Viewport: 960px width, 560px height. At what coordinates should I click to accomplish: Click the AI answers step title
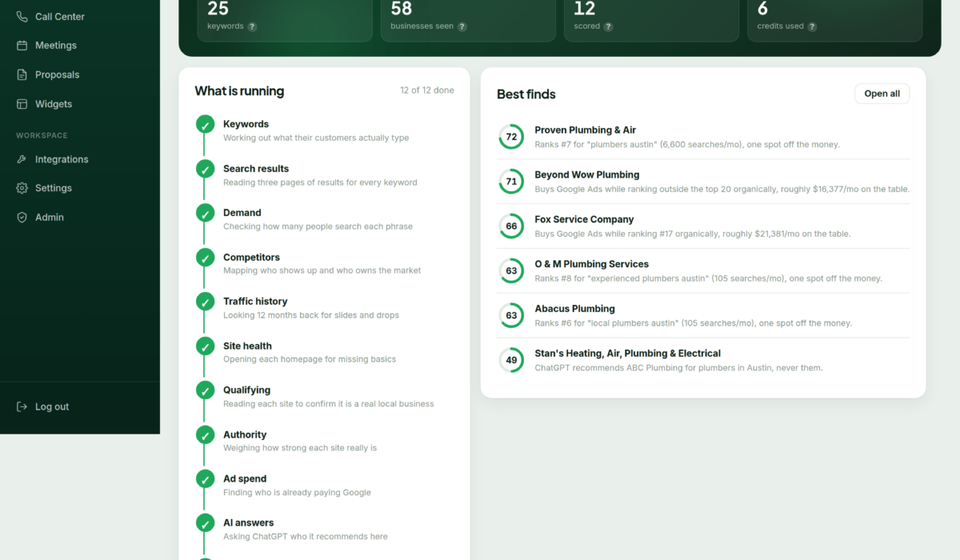[248, 523]
